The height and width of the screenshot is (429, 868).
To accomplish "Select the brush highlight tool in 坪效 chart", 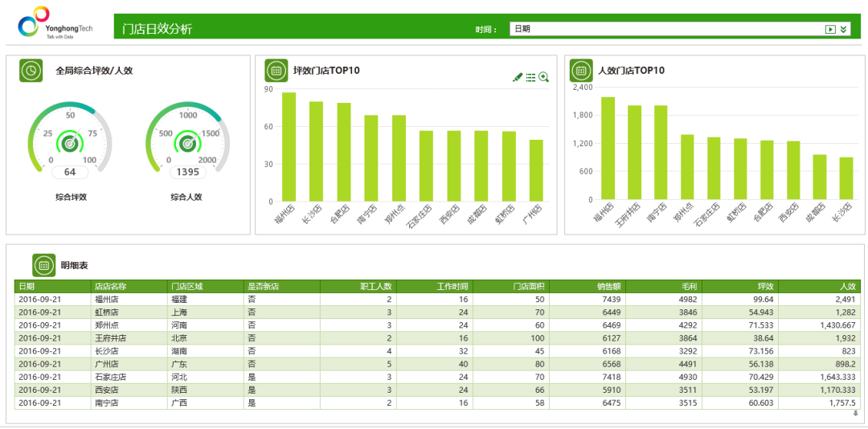I will [518, 77].
